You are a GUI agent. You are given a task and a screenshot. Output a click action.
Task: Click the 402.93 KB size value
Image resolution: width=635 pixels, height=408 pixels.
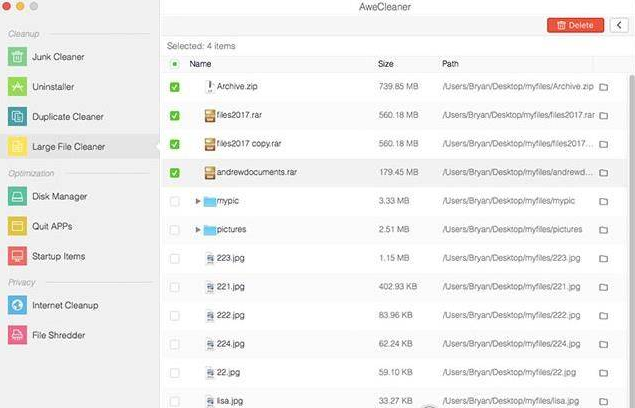(x=398, y=286)
